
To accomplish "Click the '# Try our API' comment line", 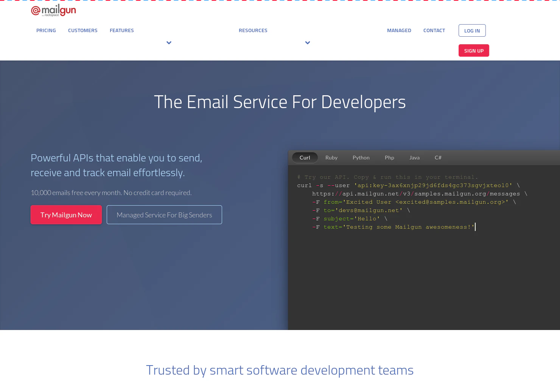I will click(x=388, y=177).
